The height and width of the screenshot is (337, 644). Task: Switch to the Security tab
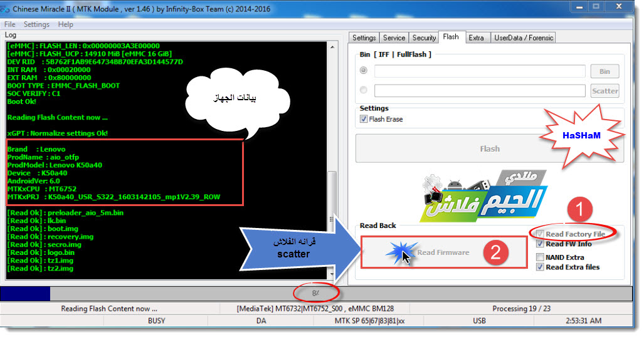424,38
